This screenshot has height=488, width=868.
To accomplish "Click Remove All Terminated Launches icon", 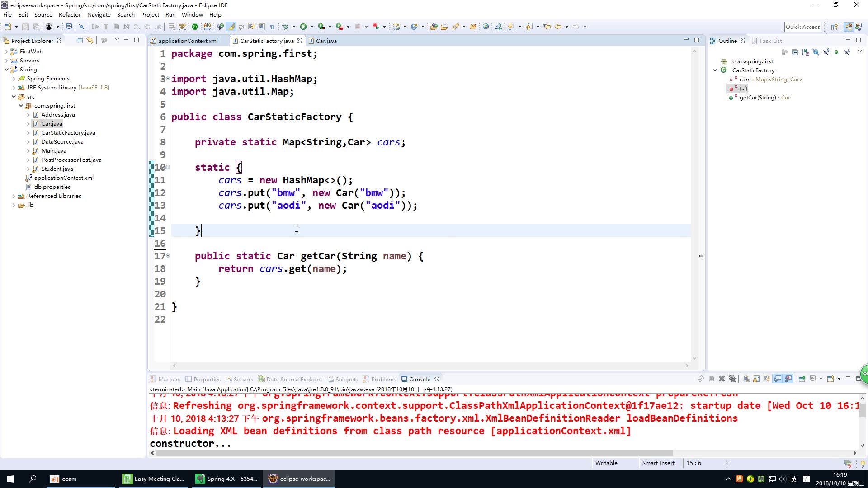I will (732, 379).
